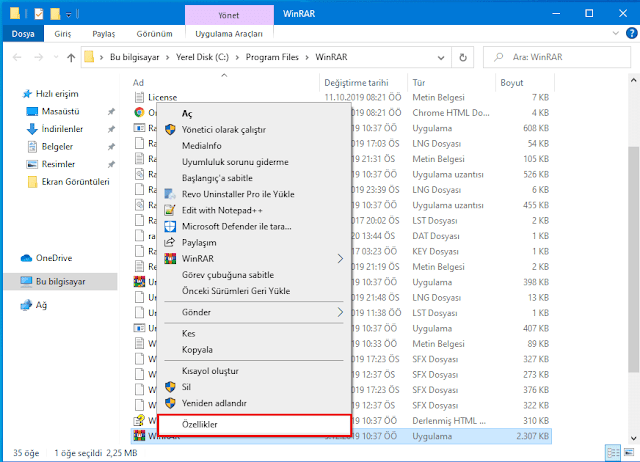Click the Properties quick access toolbar icon
The width and height of the screenshot is (640, 462).
point(39,14)
